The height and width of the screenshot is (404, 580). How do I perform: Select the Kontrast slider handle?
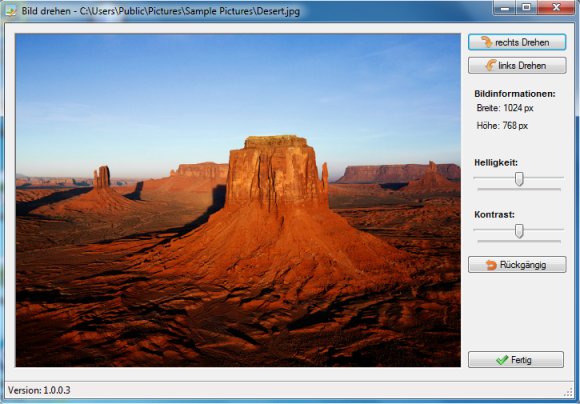519,231
